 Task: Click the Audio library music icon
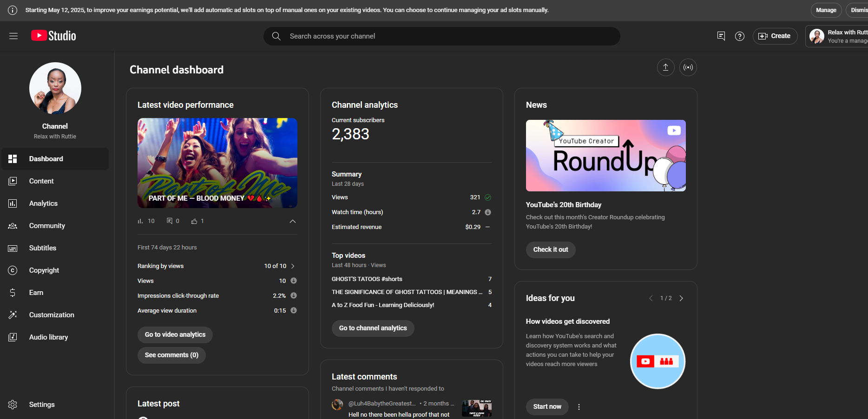[13, 337]
